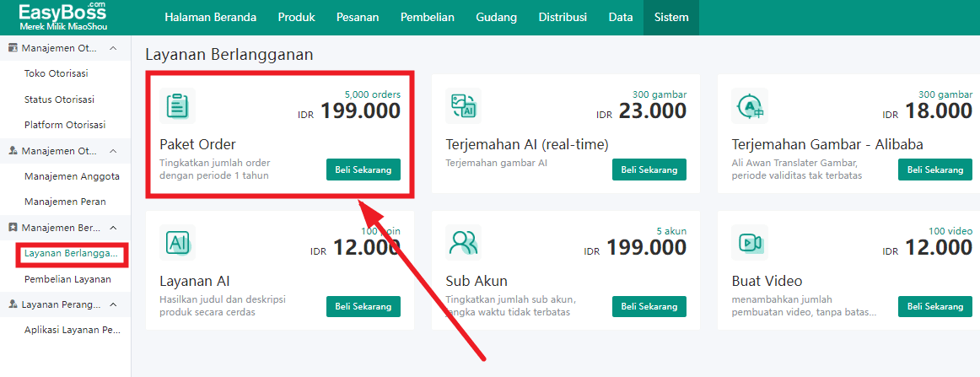This screenshot has height=377, width=980.
Task: Click the Terjemahan AI image icon
Action: click(x=464, y=105)
